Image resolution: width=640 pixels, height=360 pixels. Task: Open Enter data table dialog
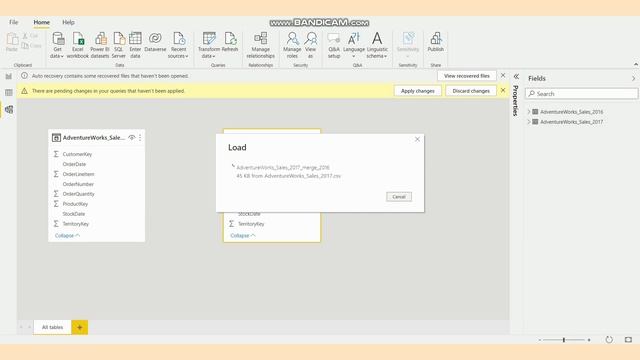[135, 45]
